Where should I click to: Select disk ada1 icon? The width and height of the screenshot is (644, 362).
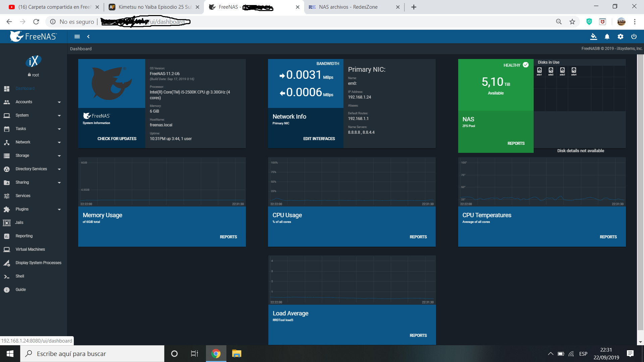[x=539, y=71]
